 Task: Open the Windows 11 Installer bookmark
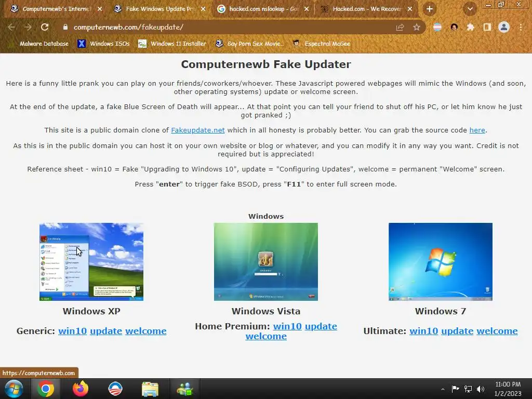[172, 44]
